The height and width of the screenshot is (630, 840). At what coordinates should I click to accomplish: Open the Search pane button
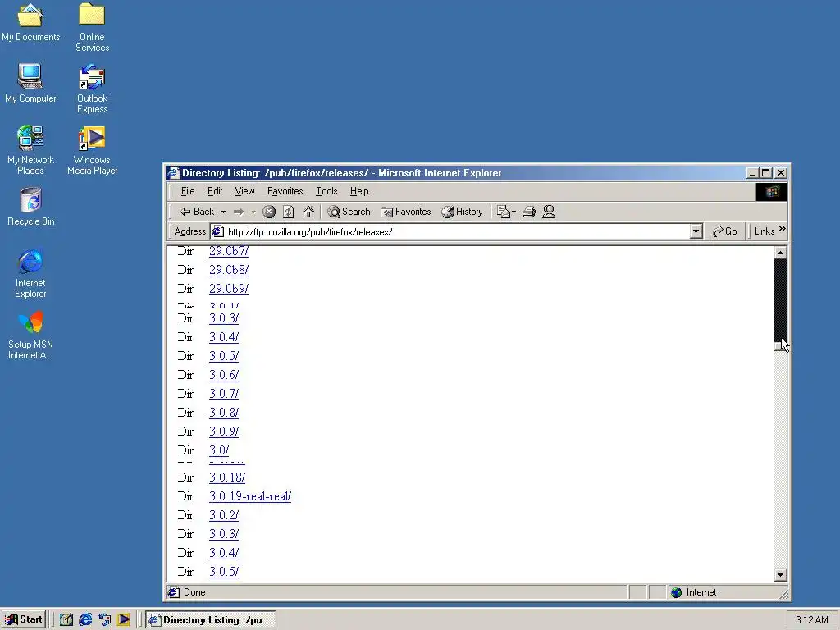(349, 212)
